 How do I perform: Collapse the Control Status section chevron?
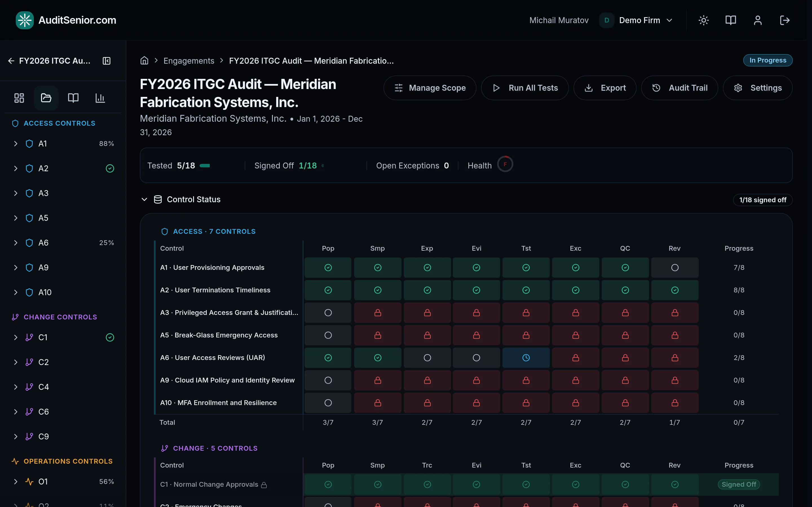coord(144,199)
